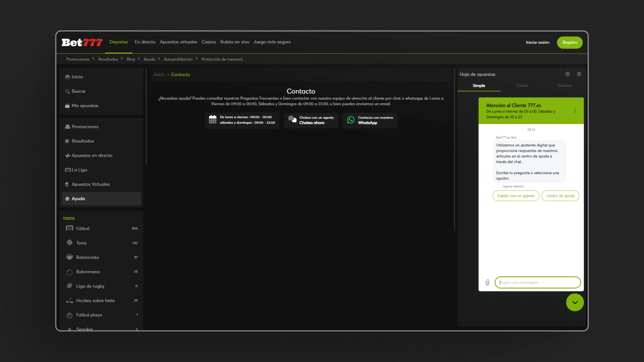Select the Simple betting slip tab

pos(479,86)
